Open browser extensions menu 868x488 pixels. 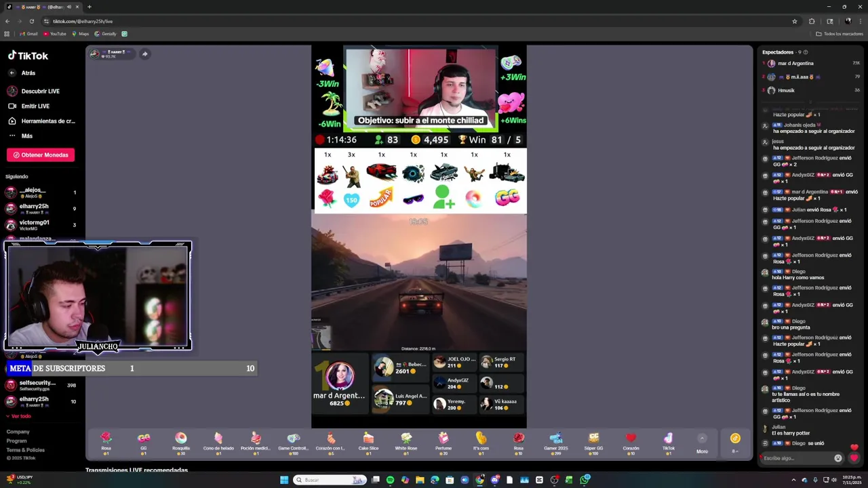coord(812,21)
